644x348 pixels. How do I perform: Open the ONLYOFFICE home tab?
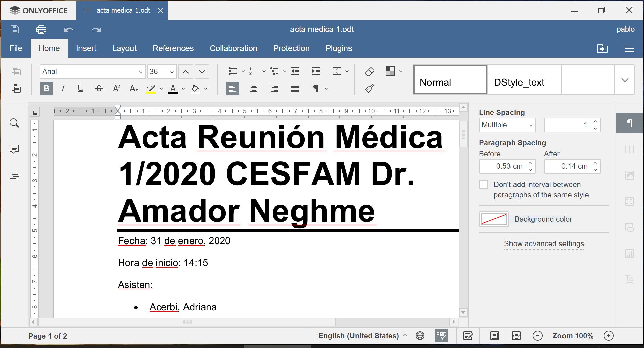39,10
